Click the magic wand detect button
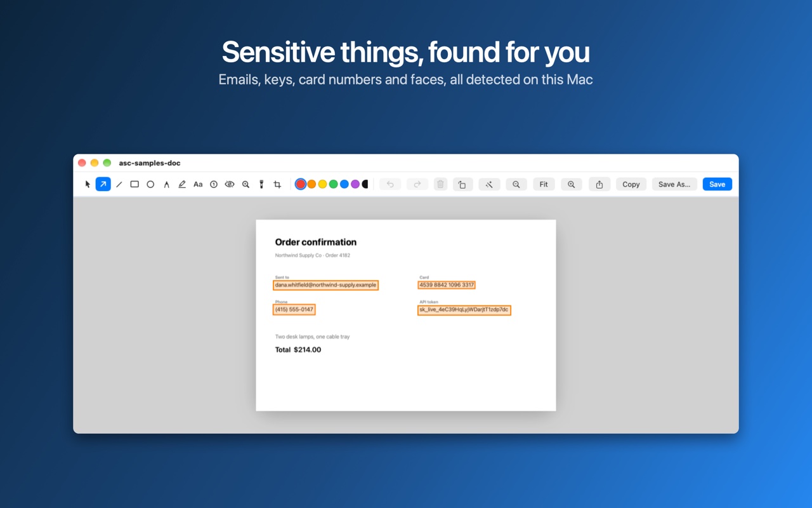 tap(489, 184)
